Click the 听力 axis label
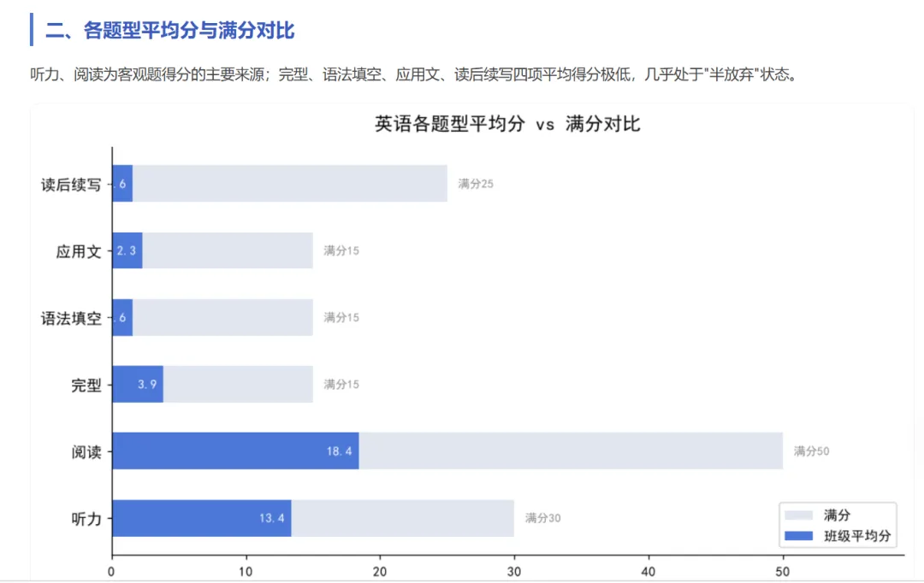Viewport: 924px width, 583px height. pyautogui.click(x=86, y=519)
